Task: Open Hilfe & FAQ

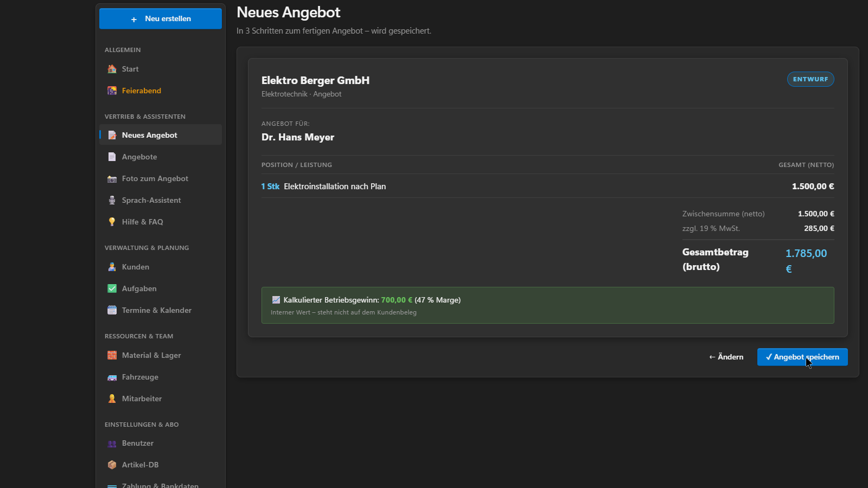Action: tap(161, 222)
